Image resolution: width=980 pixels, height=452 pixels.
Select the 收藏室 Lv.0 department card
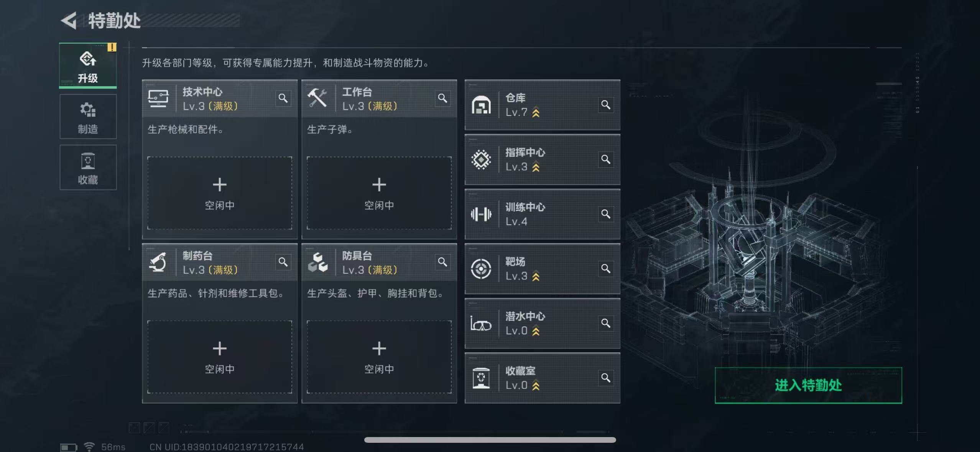543,378
